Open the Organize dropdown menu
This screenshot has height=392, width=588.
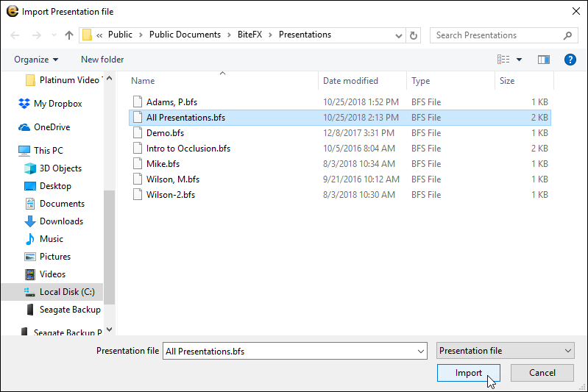pos(35,60)
